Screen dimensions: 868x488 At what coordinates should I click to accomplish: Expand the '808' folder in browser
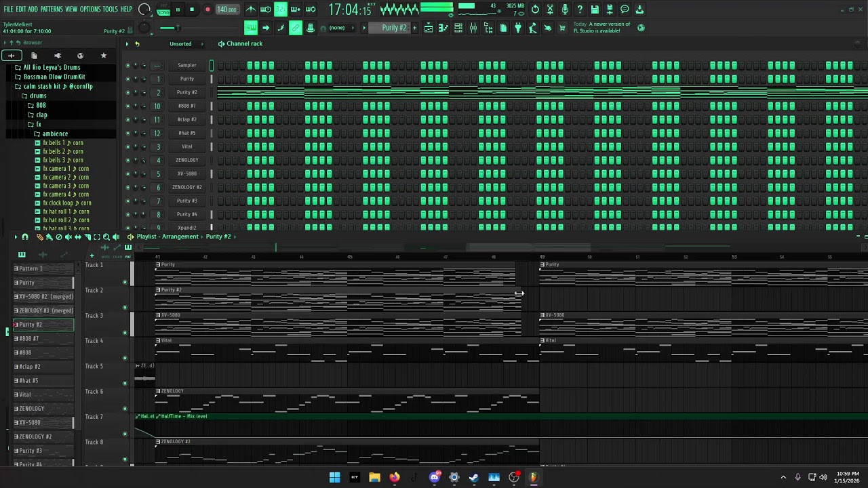[41, 106]
